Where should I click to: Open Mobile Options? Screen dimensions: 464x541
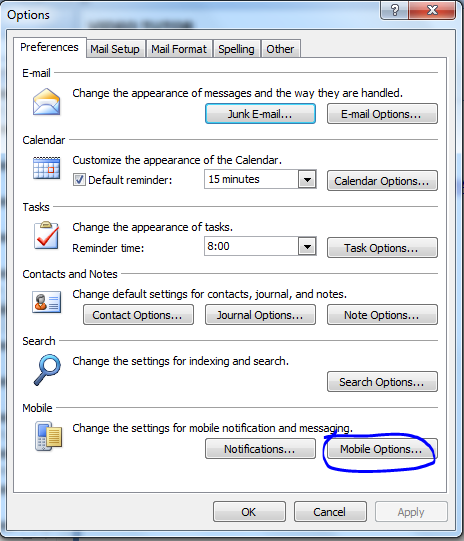point(382,449)
